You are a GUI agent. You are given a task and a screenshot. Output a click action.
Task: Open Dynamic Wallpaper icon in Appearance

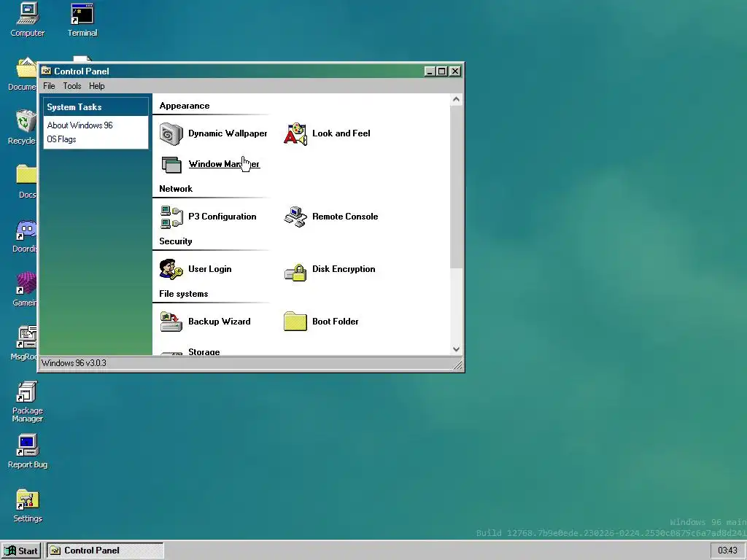click(x=171, y=134)
